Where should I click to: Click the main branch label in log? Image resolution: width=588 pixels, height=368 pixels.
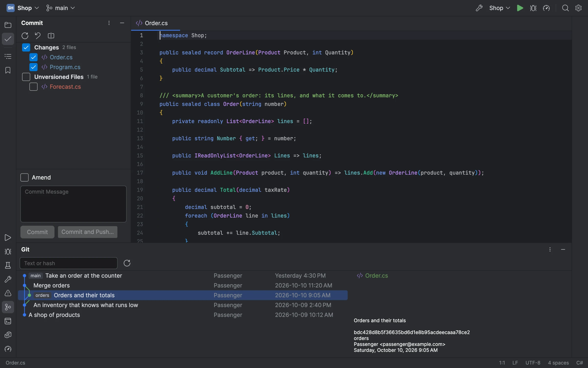coord(36,276)
